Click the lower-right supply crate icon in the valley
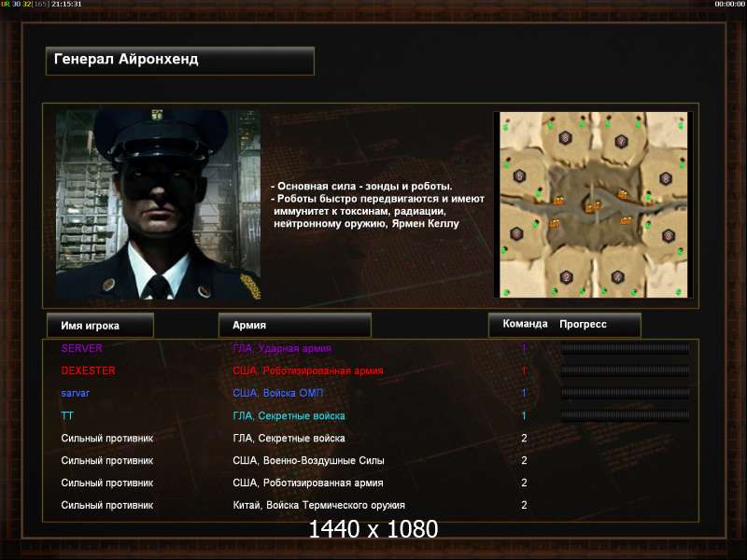This screenshot has height=560, width=747. point(626,220)
